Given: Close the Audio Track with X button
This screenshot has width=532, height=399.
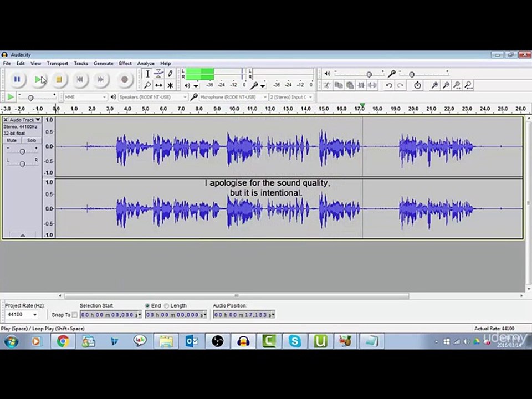Looking at the screenshot, I should pos(6,120).
